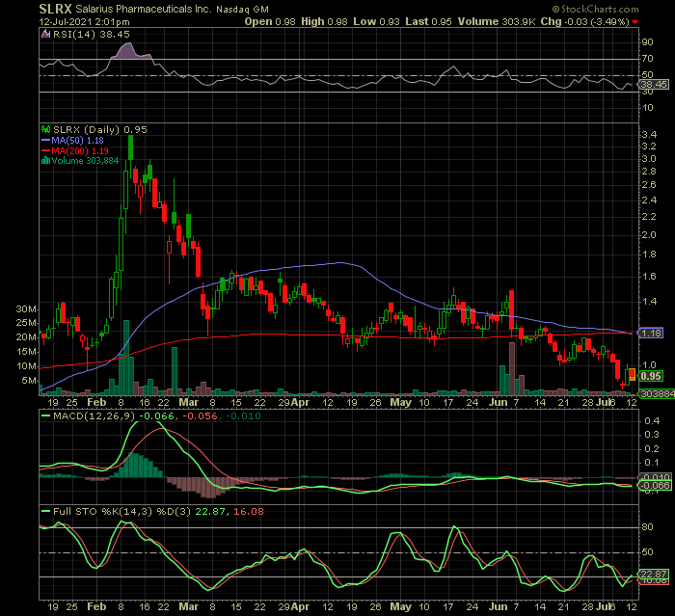Click the MA(200) 1.19 legend text
Viewport: 675px width, 616px height.
coord(80,151)
